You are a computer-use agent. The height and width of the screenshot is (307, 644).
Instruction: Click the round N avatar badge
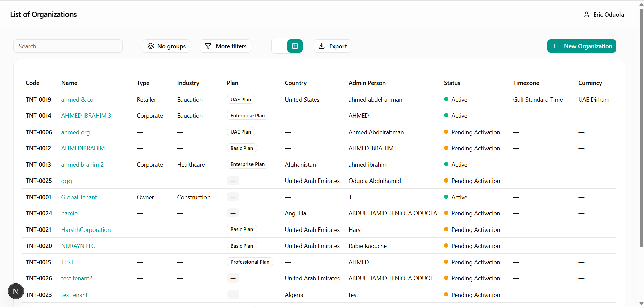point(16,291)
